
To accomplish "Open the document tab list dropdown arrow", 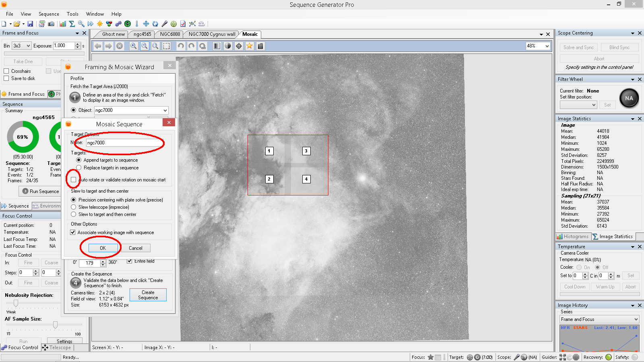I will tap(541, 34).
